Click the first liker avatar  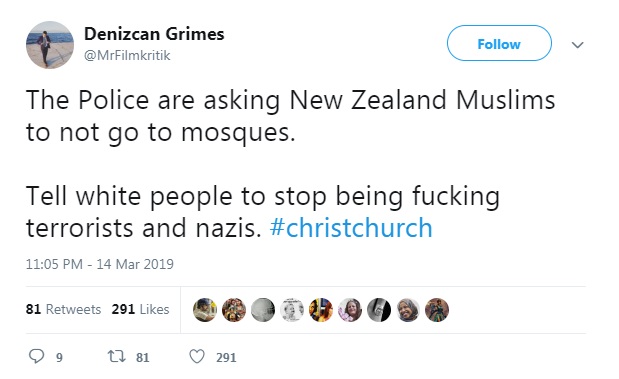(x=205, y=310)
